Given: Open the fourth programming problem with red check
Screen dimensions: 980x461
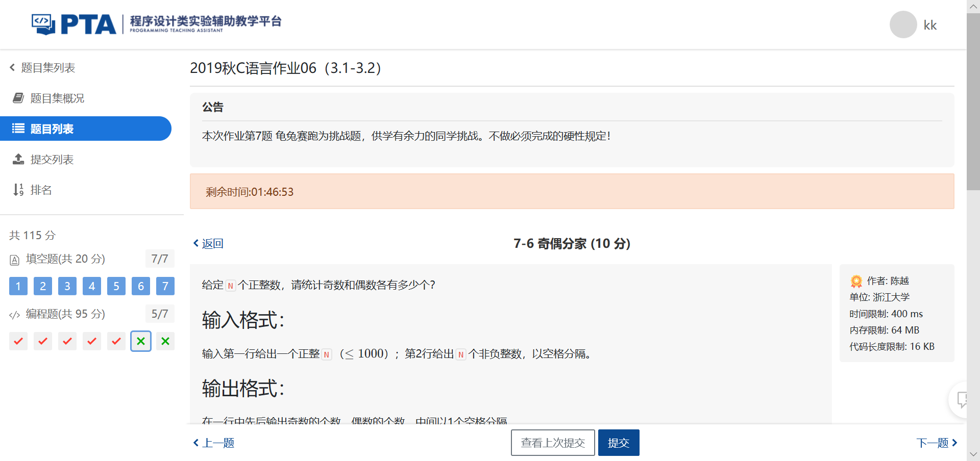Looking at the screenshot, I should tap(92, 341).
